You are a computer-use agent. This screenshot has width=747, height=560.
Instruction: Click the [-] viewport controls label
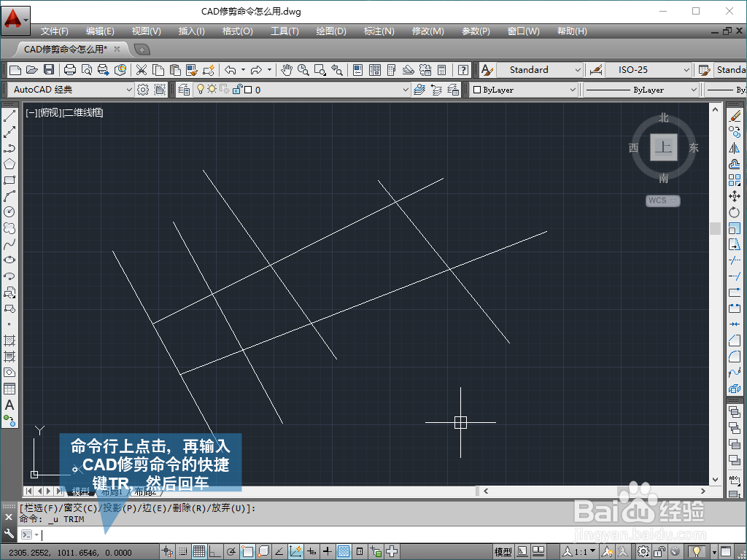(x=31, y=112)
